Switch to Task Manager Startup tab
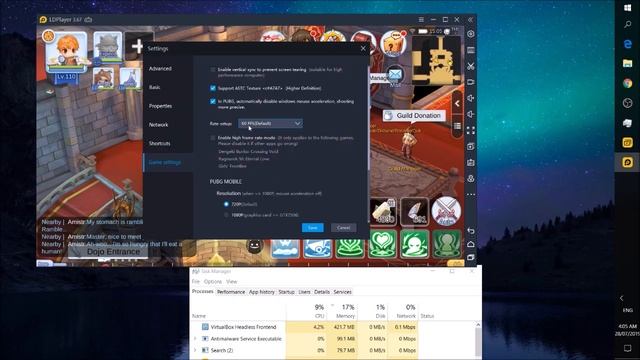Screen dimensions: 640x360 coord(286,292)
